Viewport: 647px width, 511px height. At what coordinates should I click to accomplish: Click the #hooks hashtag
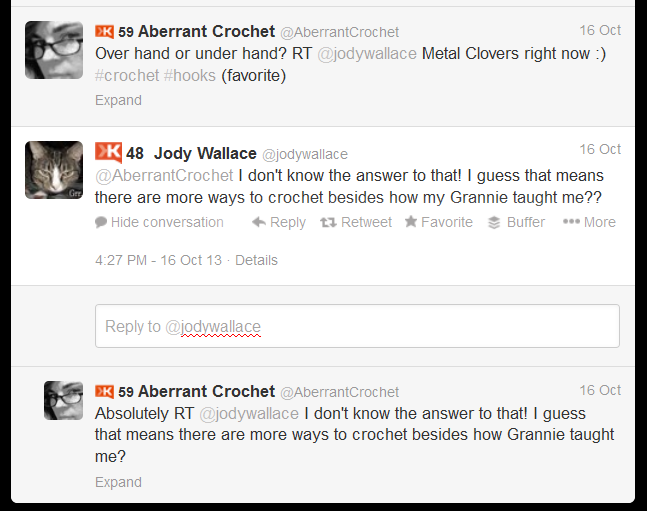190,75
